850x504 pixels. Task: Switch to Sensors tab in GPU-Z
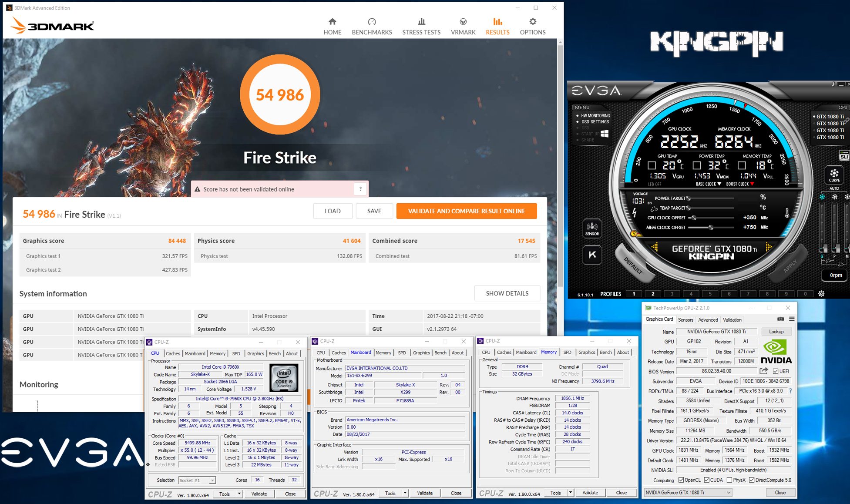[x=685, y=320]
